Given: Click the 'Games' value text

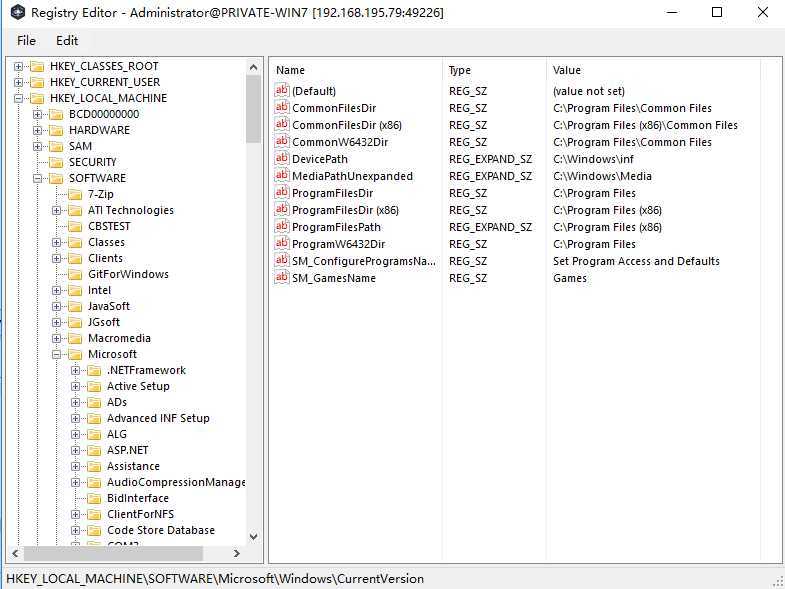Looking at the screenshot, I should pos(570,278).
